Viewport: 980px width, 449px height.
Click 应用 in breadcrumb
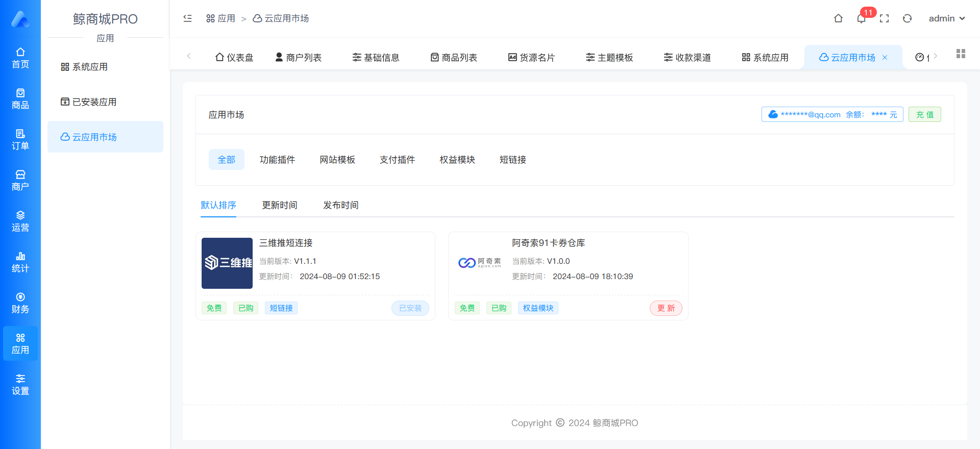pyautogui.click(x=220, y=18)
